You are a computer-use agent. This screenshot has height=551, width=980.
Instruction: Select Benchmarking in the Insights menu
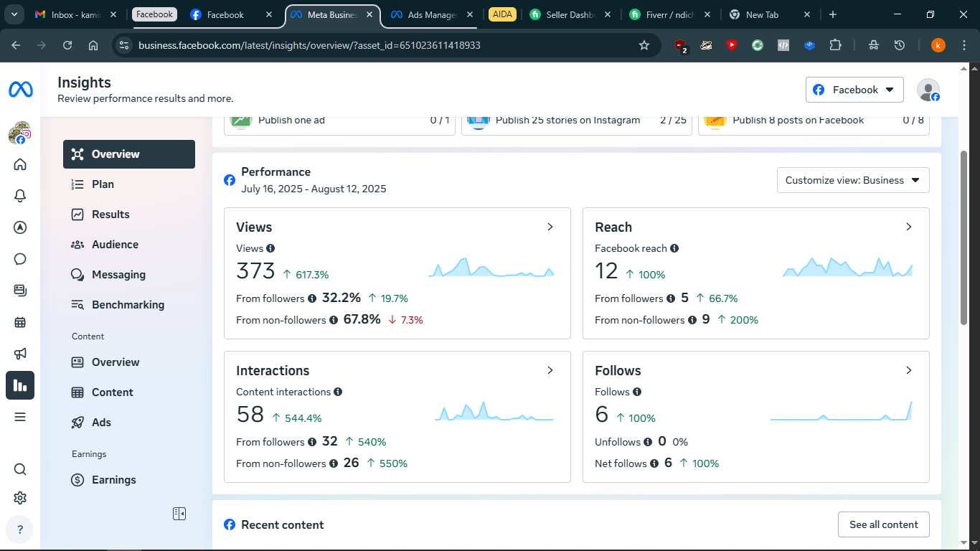(128, 305)
